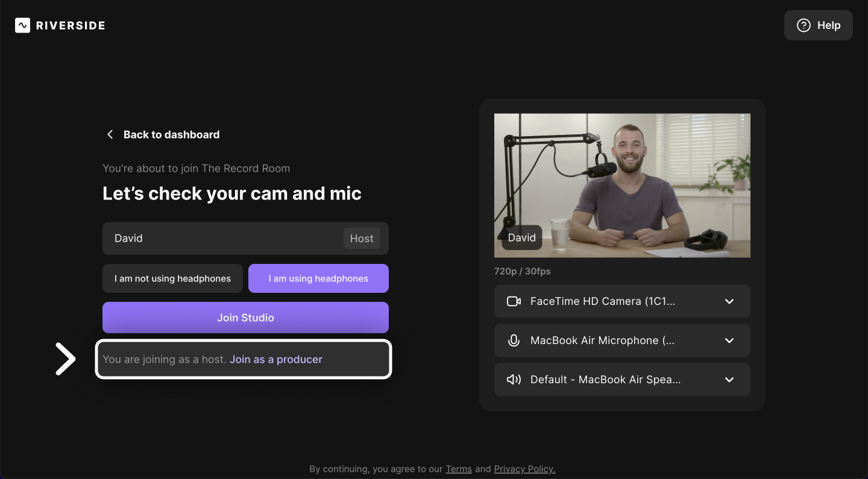Click the back chevron arrow icon
Screen dimensions: 868x479
(110, 134)
